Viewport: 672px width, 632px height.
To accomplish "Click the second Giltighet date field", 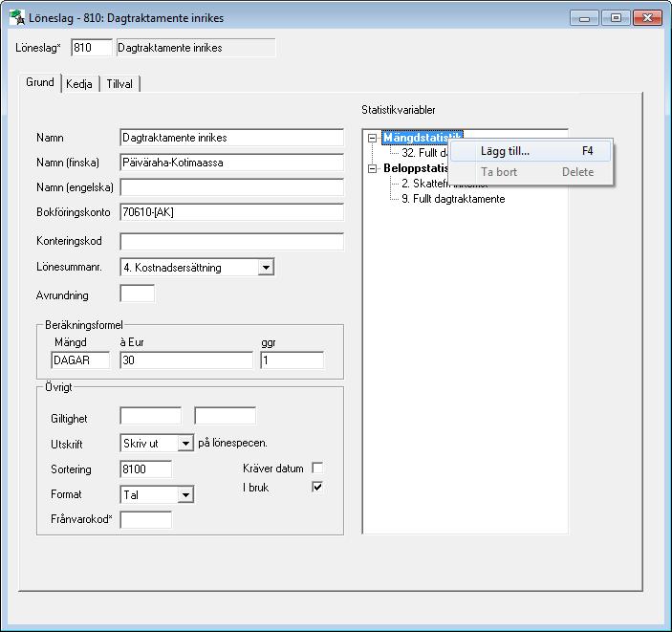I will point(225,416).
